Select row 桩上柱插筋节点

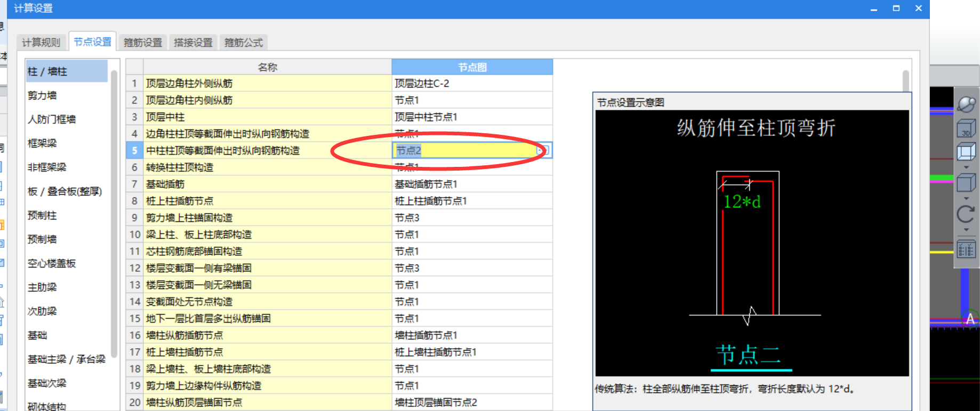pos(268,201)
